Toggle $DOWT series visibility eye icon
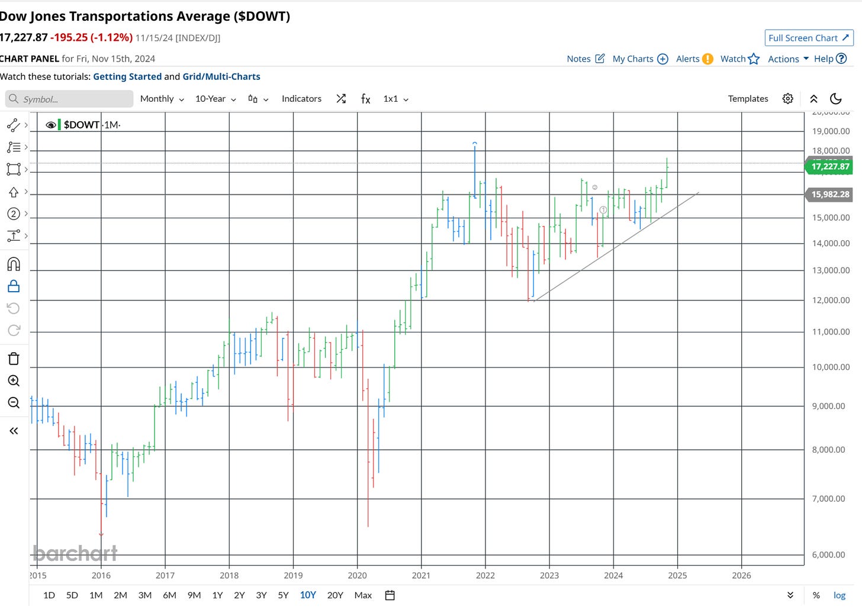This screenshot has width=862, height=616. tap(51, 125)
